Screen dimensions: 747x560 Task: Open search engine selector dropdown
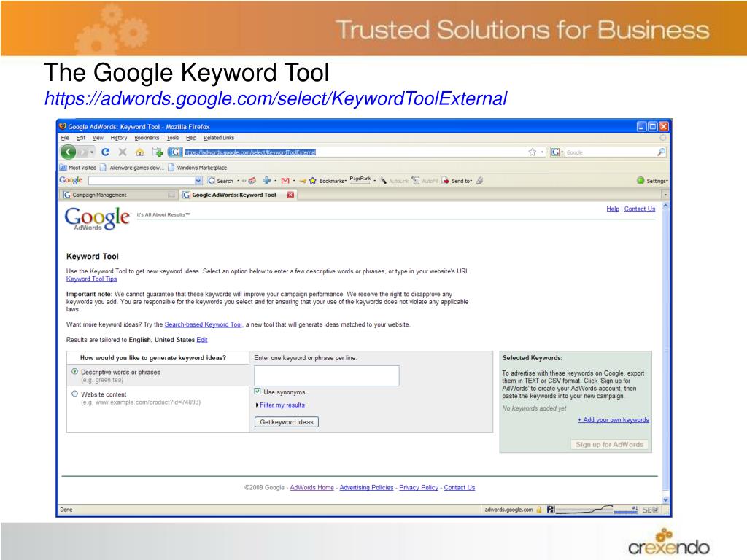click(562, 152)
